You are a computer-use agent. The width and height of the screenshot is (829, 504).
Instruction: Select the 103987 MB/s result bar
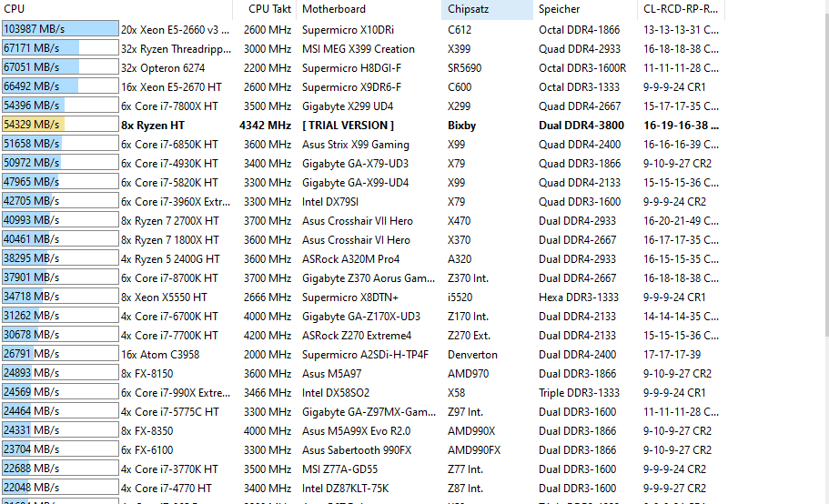coord(60,28)
